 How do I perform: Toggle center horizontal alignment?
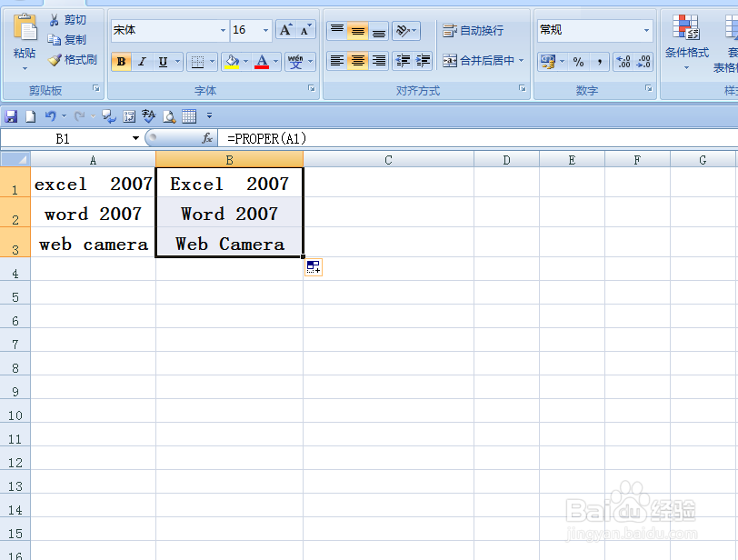358,61
